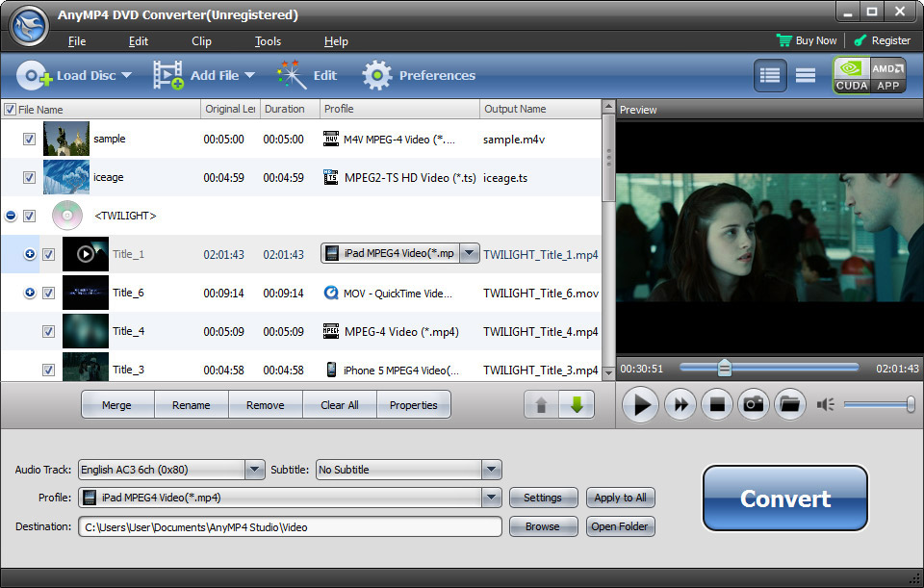Screen dimensions: 924x588
Task: Switch to detailed list view
Action: point(770,75)
